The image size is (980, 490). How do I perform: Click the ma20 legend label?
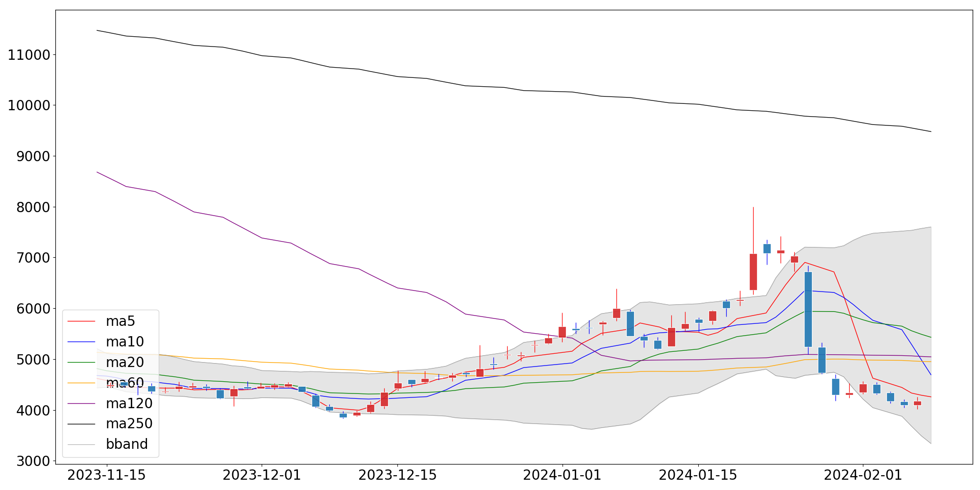tap(125, 363)
